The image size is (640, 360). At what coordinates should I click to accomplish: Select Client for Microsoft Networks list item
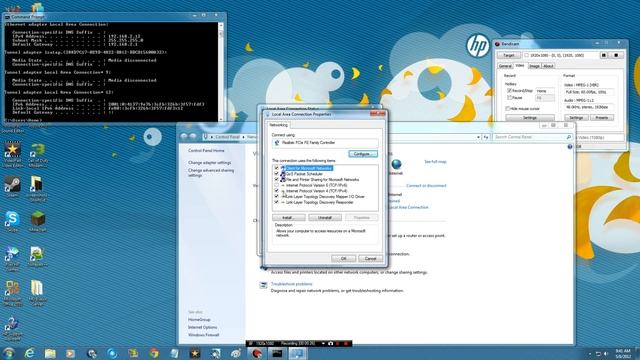309,168
